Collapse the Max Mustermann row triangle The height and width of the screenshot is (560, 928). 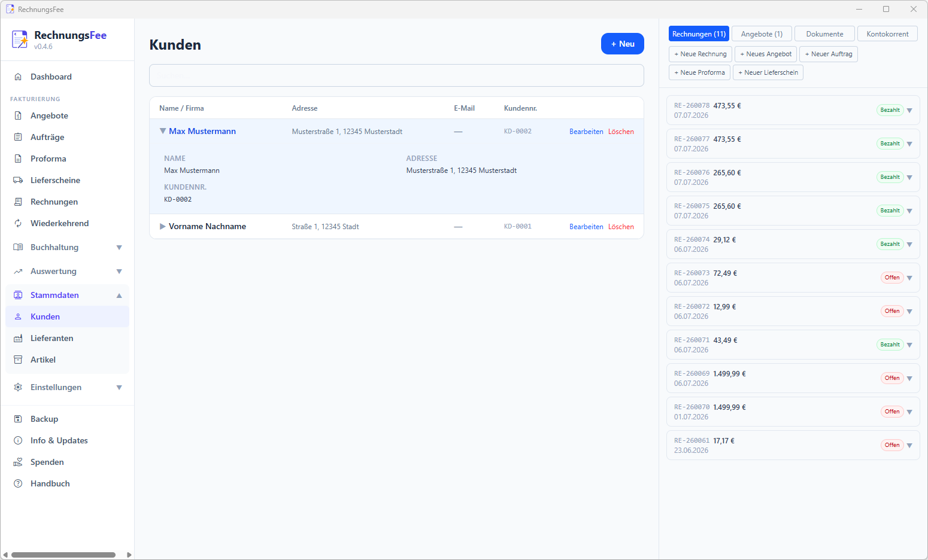162,131
